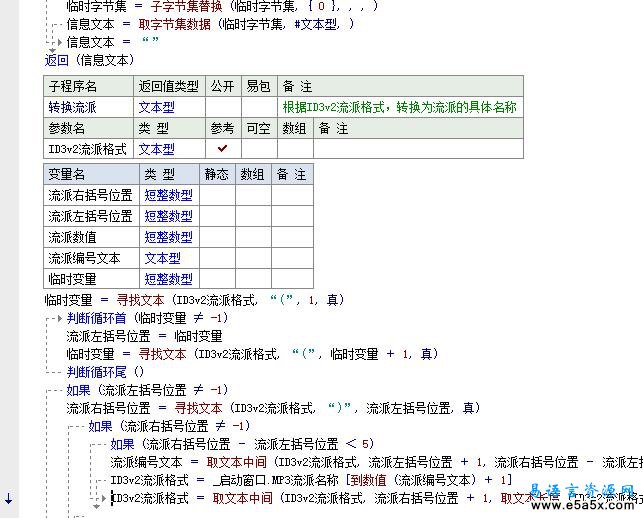Image resolution: width=643 pixels, height=518 pixels.
Task: Click 流派编号文本 = 取文本中间 line
Action: [x=376, y=462]
